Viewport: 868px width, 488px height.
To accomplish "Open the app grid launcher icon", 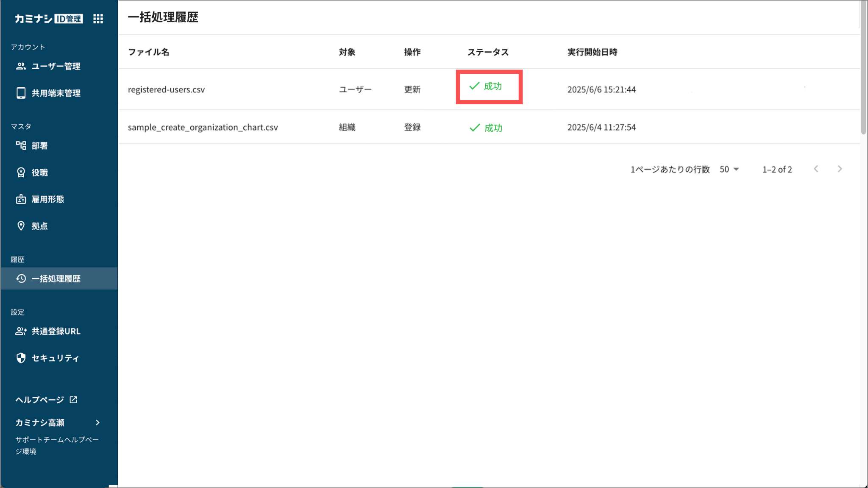I will tap(98, 19).
